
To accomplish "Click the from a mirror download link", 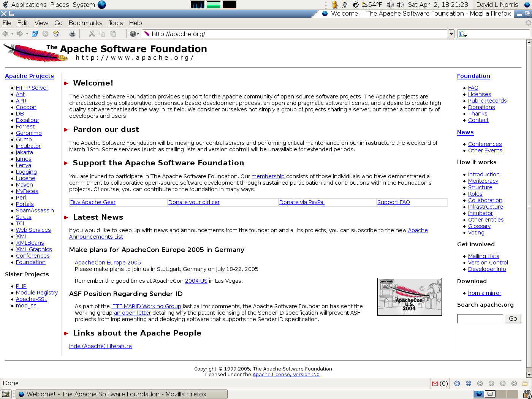I will coord(484,293).
